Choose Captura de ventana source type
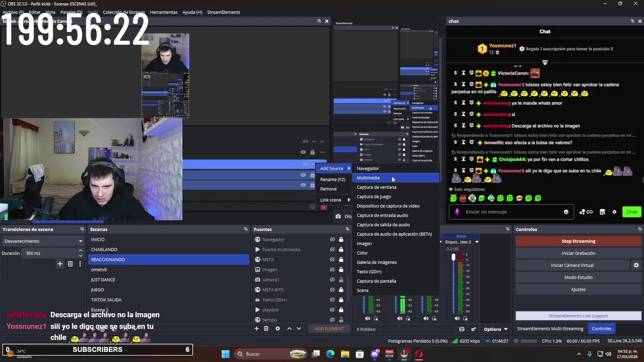Screen dimensions: 644x362 click(x=397, y=187)
